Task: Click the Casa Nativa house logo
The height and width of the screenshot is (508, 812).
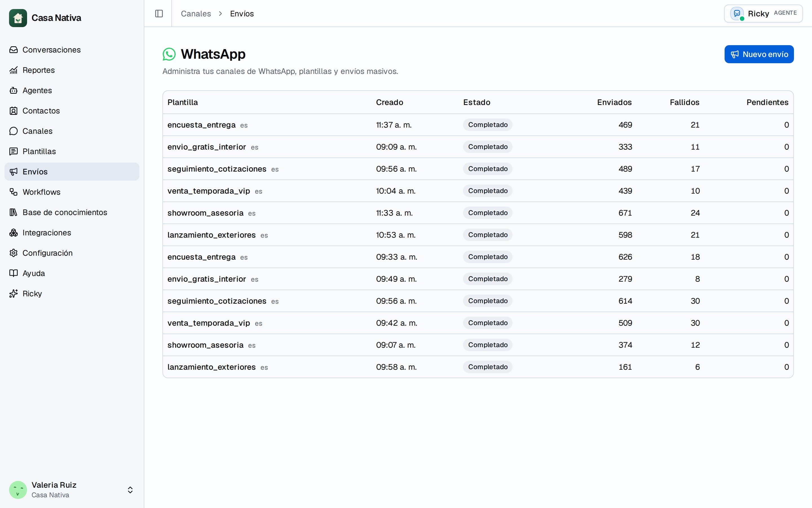Action: [18, 18]
